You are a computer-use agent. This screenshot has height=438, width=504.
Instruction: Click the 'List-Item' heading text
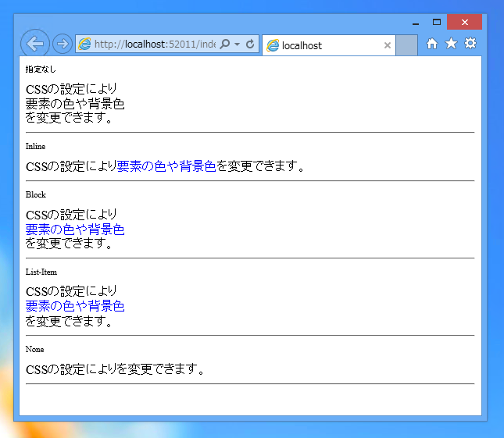click(41, 272)
